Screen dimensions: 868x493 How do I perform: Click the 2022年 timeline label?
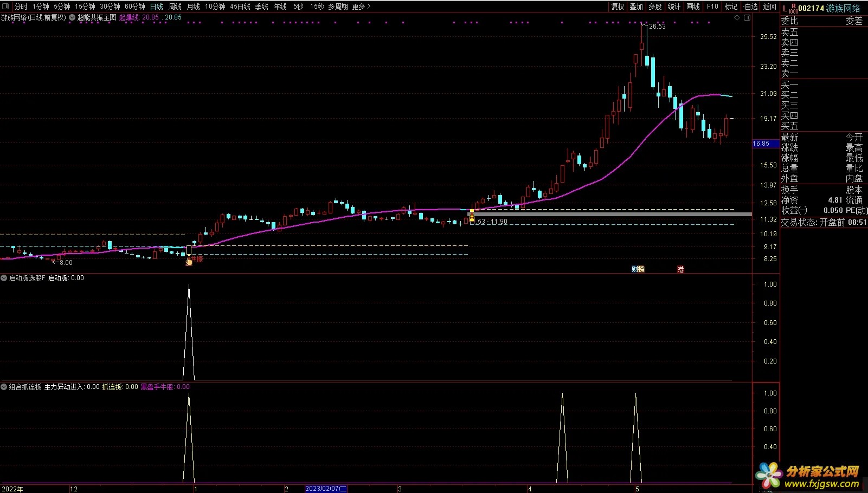point(12,489)
